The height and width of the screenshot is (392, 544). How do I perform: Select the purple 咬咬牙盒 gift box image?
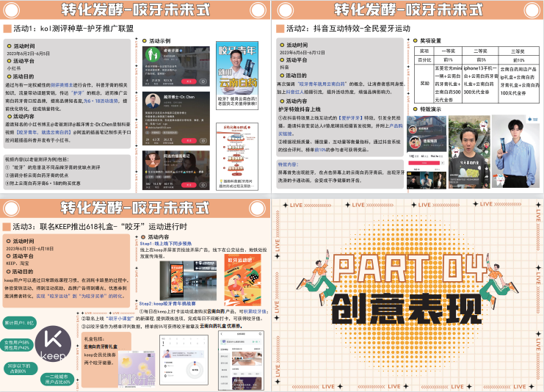(x=137, y=369)
